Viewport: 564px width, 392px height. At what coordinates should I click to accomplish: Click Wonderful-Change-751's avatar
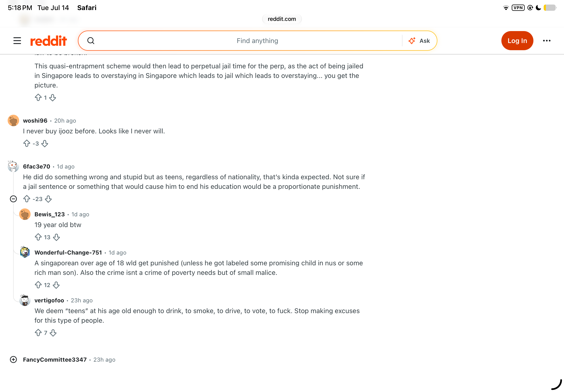[x=25, y=252]
